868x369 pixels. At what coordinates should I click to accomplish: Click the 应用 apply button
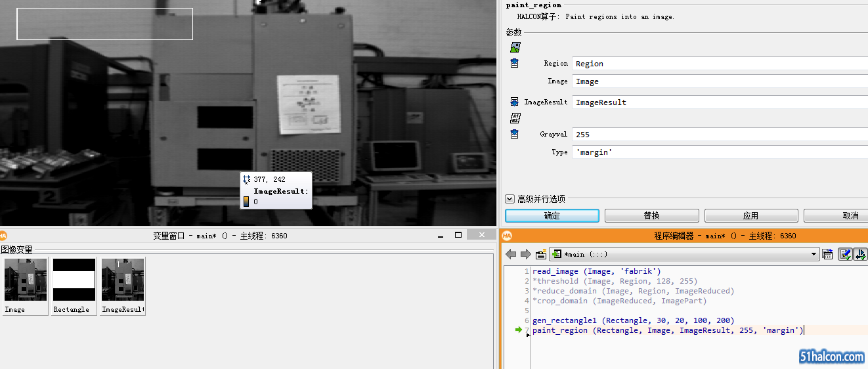coord(751,215)
